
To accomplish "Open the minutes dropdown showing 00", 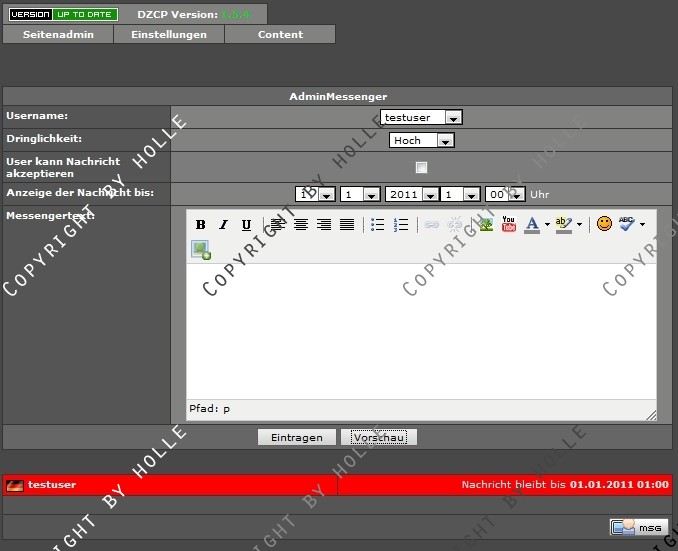I will click(498, 195).
